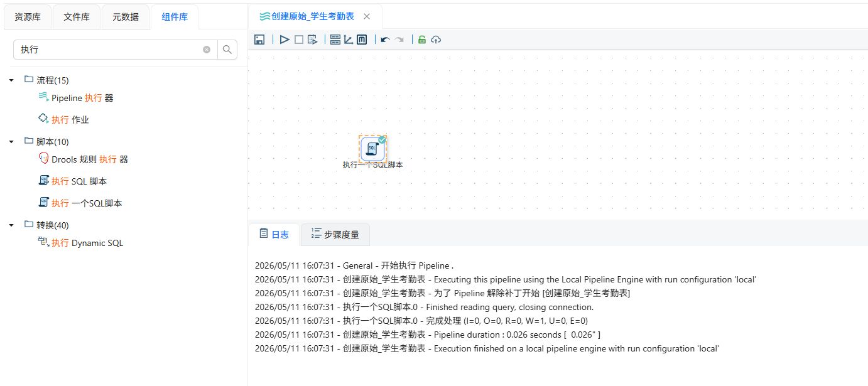Select the 执行作业 component
This screenshot has height=386, width=868.
pos(63,119)
